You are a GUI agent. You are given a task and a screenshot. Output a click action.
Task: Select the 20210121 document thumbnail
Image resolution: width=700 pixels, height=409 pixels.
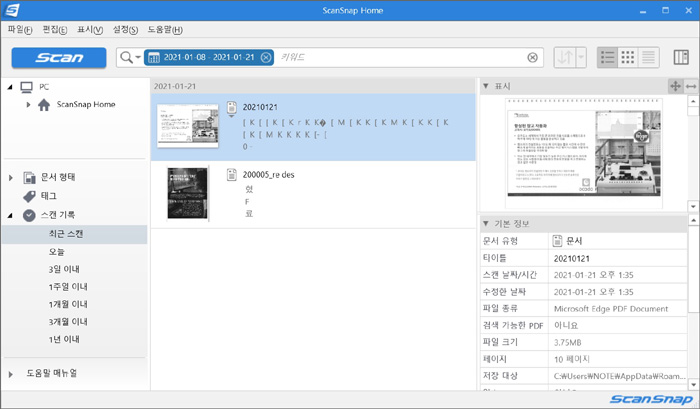[188, 126]
